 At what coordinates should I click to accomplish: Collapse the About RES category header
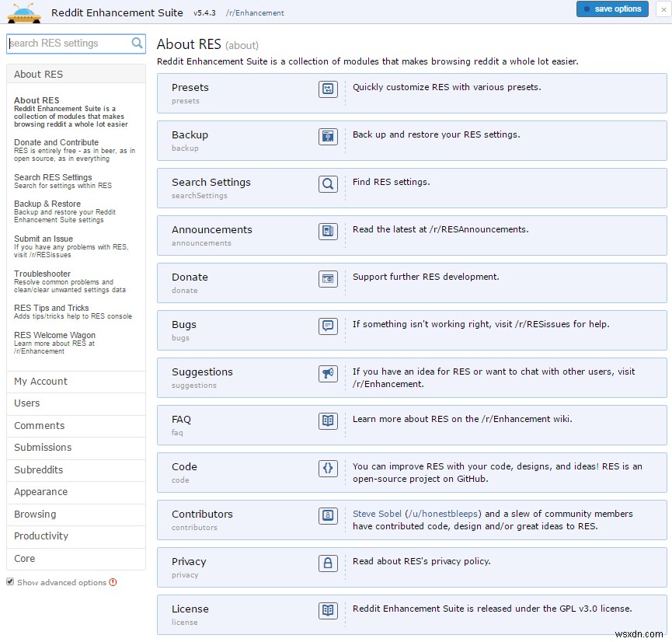pyautogui.click(x=76, y=74)
